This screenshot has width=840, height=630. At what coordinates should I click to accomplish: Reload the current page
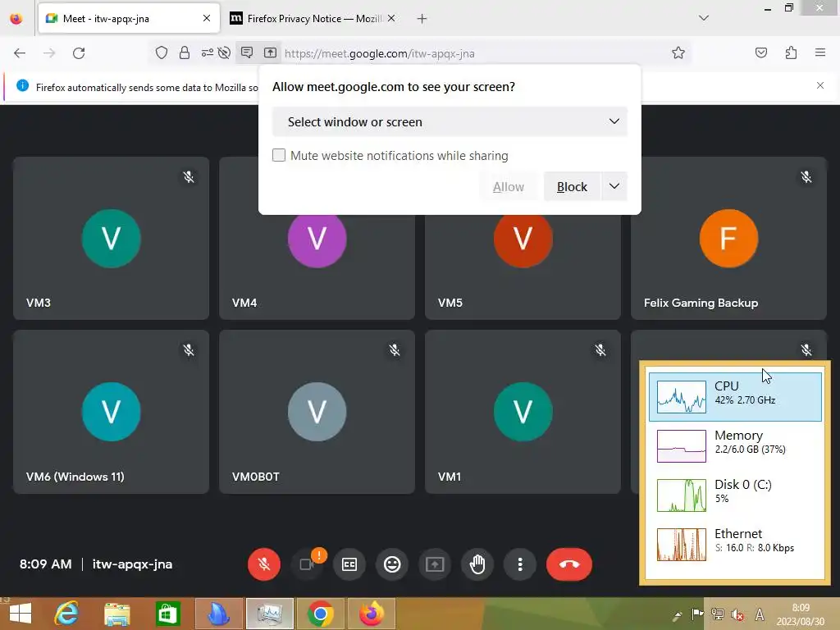(79, 53)
